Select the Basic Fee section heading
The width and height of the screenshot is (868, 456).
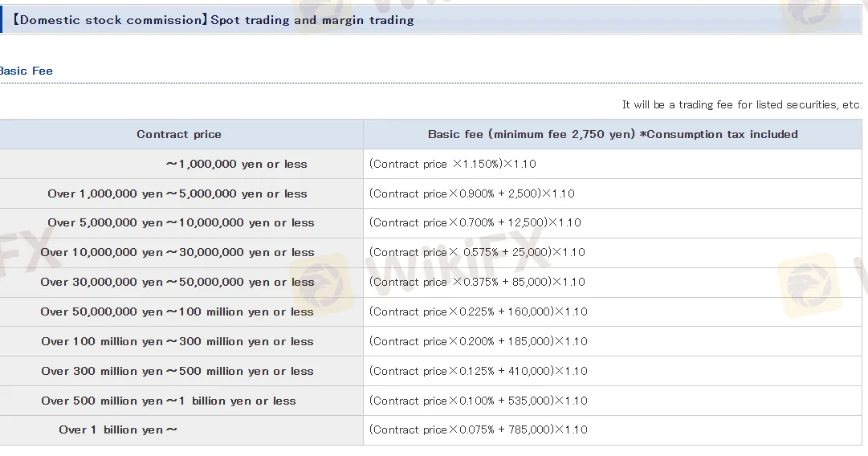(26, 71)
